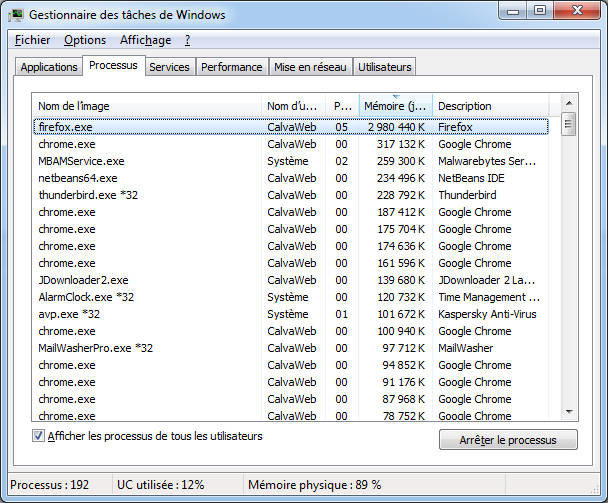Select chrome.exe using 174 636 K

291,246
